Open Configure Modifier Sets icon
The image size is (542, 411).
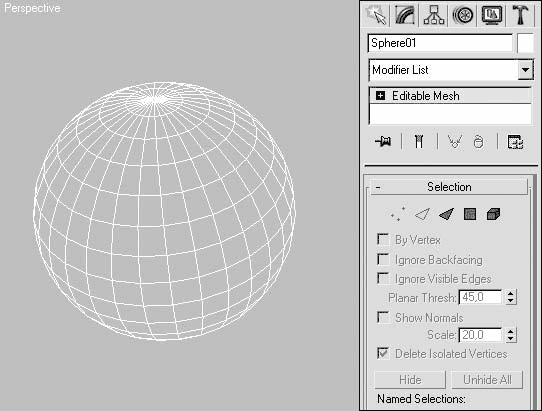pos(515,142)
